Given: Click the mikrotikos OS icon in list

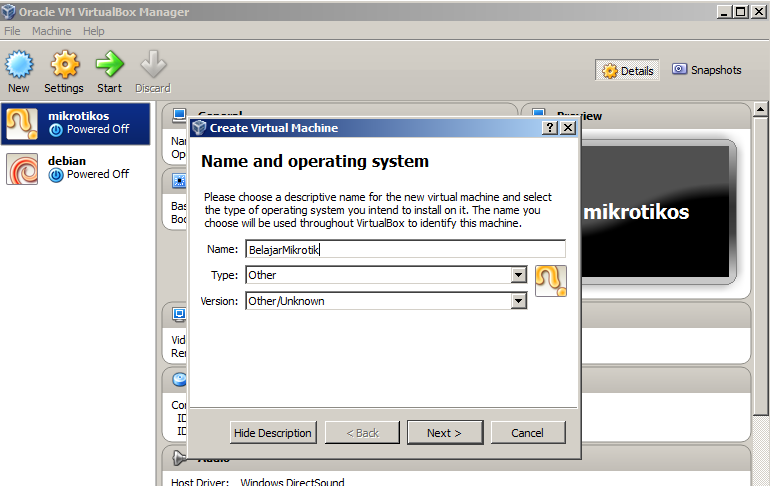Looking at the screenshot, I should click(22, 124).
